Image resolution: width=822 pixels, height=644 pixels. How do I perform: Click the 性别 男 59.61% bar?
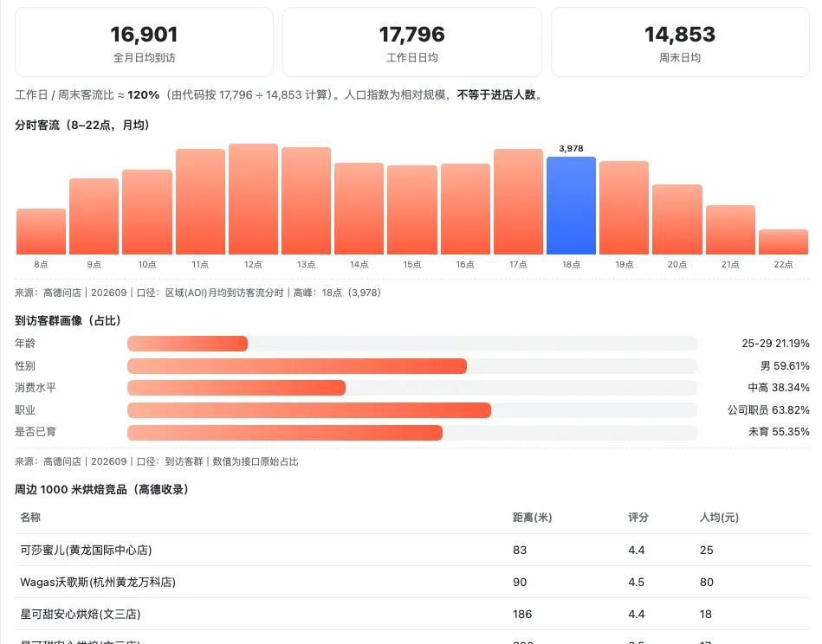(x=412, y=366)
